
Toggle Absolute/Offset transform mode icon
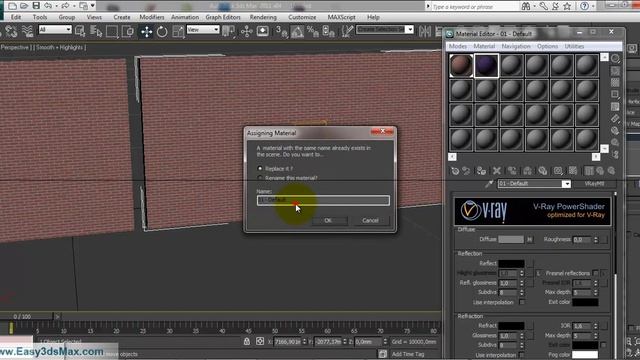coord(260,342)
